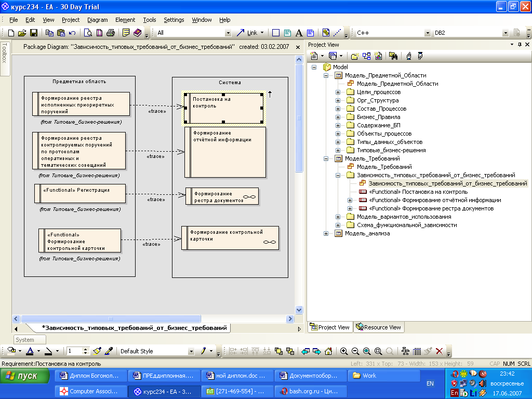532x399 pixels.
Task: Select «Functional» Формирование рестра документов tree item
Action: coord(431,208)
